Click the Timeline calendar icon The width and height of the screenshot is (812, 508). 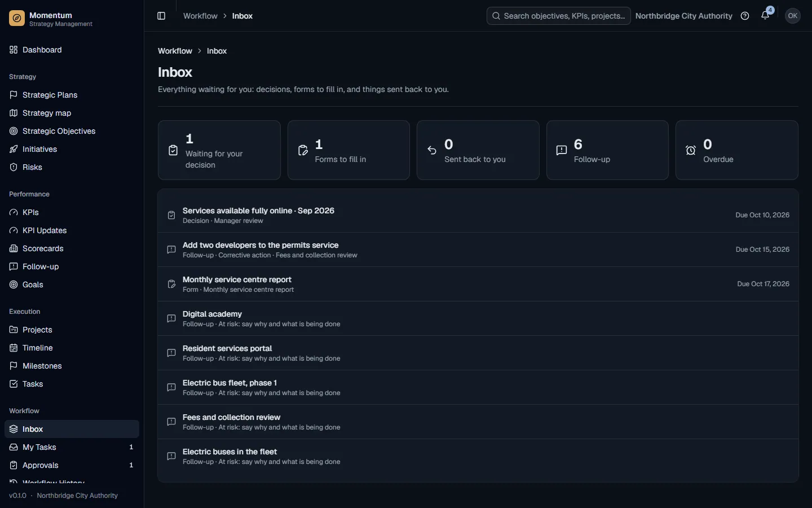pos(14,348)
